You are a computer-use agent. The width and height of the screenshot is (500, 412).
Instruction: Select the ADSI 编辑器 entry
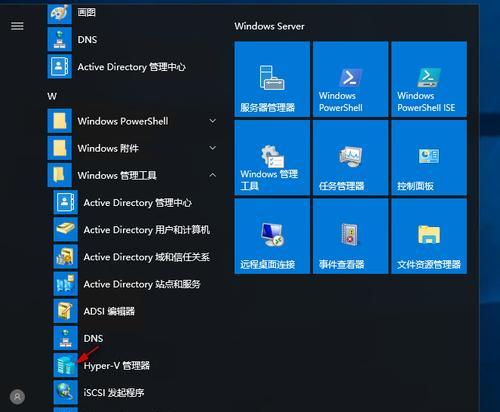pyautogui.click(x=133, y=311)
